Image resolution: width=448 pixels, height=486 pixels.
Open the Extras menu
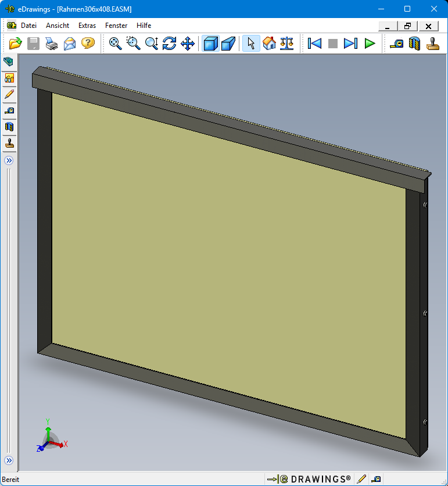[x=87, y=26]
